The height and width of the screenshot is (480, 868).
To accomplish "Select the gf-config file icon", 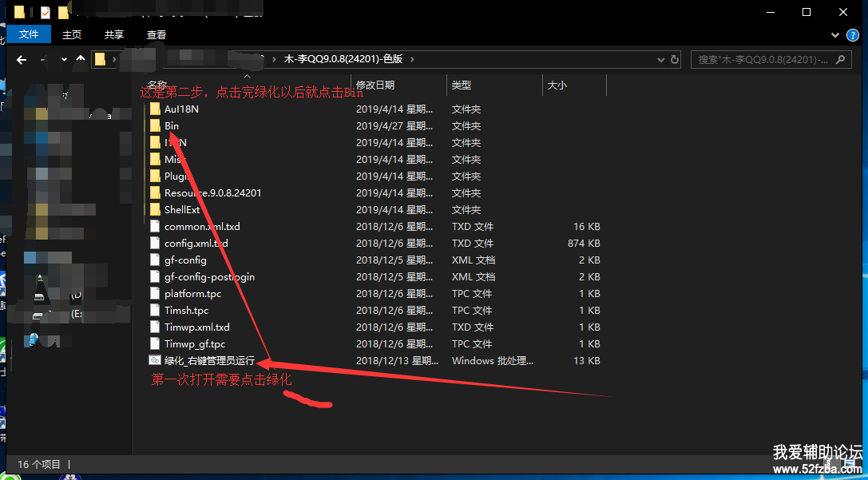I will pyautogui.click(x=155, y=260).
